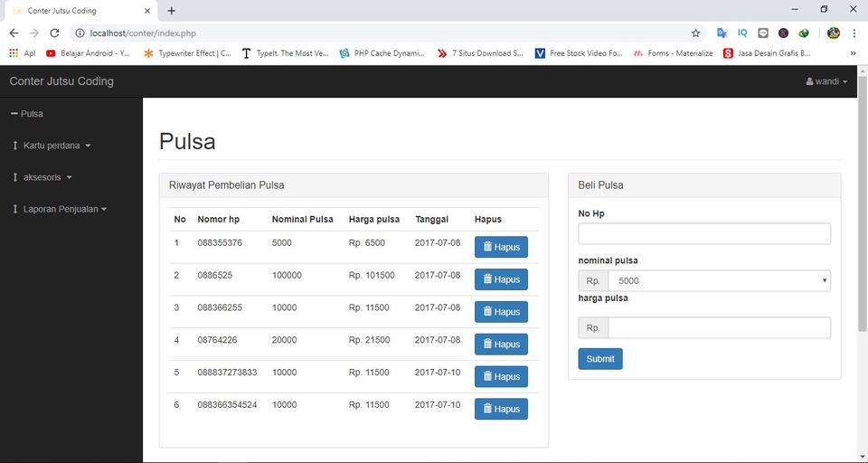Click the IQ extension icon
The width and height of the screenshot is (868, 463).
point(742,33)
